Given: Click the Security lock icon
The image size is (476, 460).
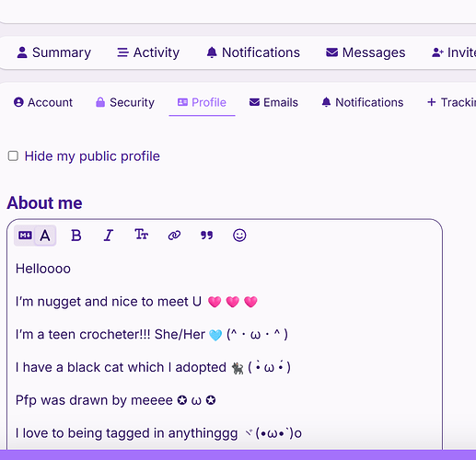Looking at the screenshot, I should [x=100, y=102].
